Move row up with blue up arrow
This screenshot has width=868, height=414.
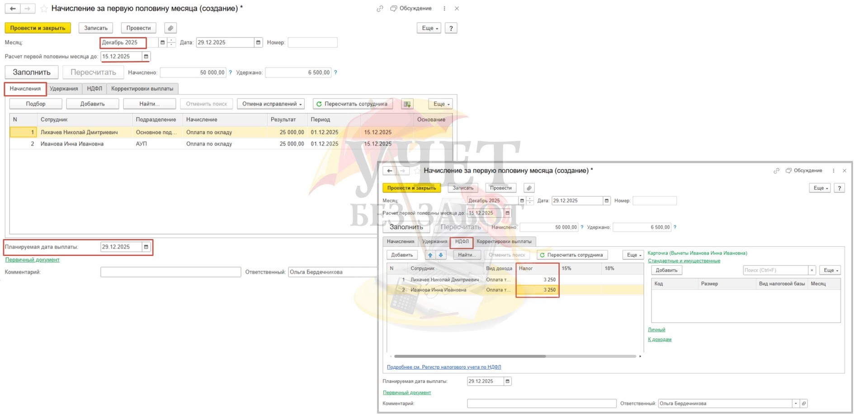(x=430, y=255)
